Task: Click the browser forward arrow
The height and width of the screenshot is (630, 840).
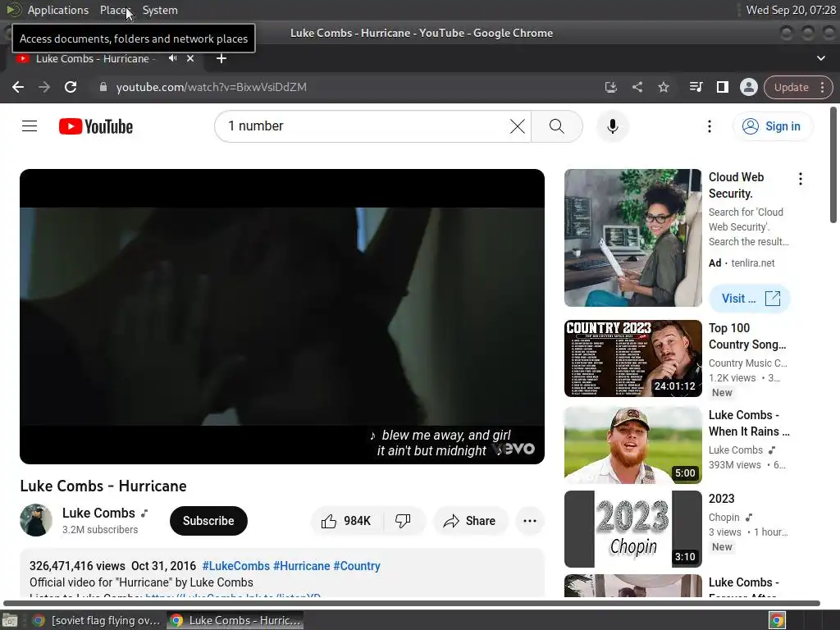Action: coord(44,87)
